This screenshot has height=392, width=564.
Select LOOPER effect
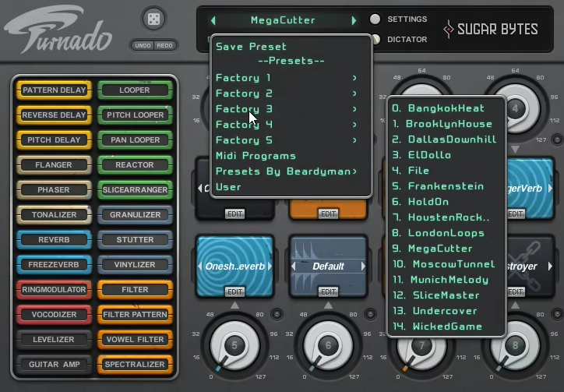pos(135,90)
